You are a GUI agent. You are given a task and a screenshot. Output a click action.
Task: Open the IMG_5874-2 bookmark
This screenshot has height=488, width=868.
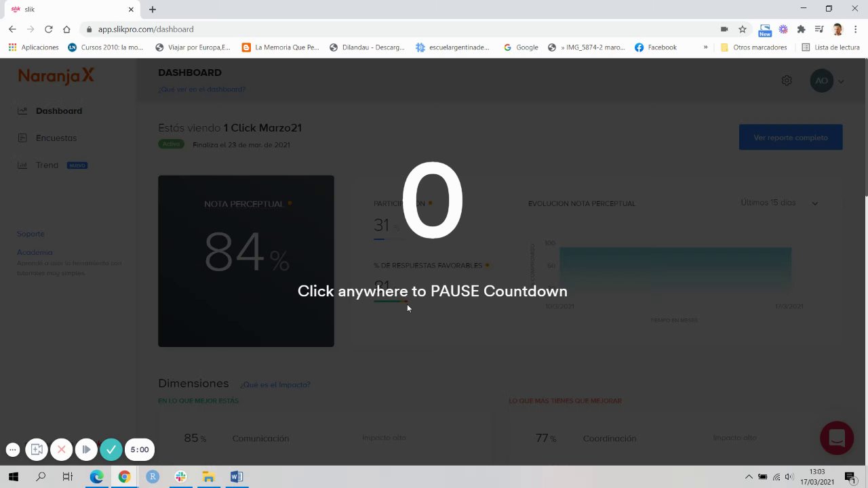(x=586, y=47)
